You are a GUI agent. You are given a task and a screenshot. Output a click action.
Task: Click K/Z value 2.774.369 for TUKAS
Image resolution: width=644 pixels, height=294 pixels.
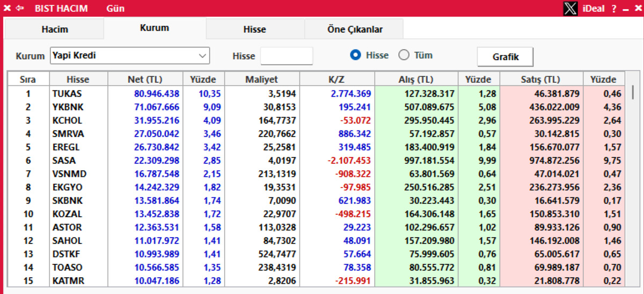click(x=350, y=94)
